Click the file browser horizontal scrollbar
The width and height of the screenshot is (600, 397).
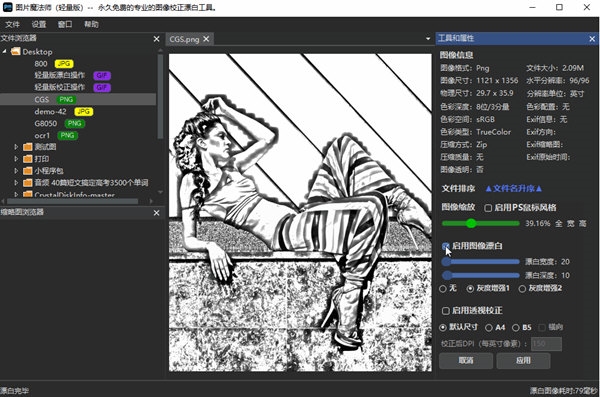tap(73, 201)
